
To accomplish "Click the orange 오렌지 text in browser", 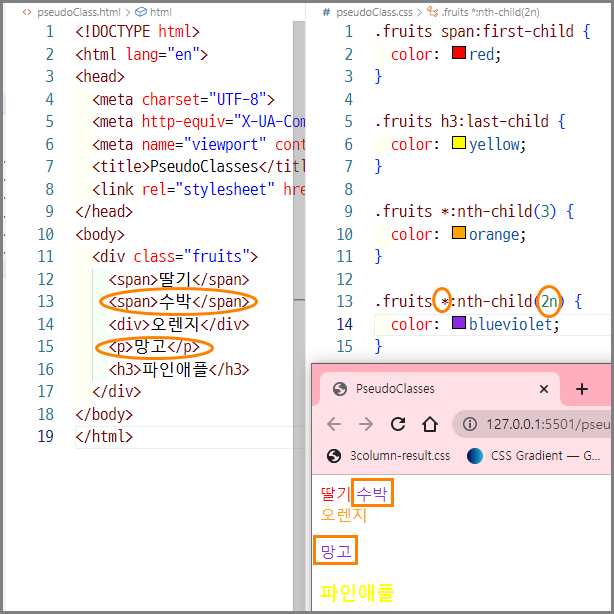I will point(343,515).
